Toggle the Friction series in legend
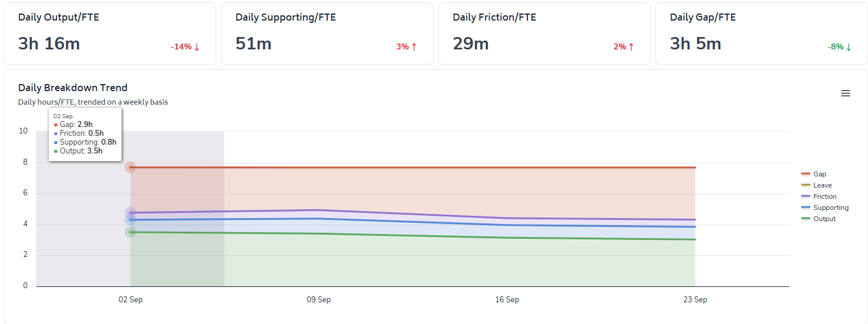The height and width of the screenshot is (324, 868). coord(825,196)
